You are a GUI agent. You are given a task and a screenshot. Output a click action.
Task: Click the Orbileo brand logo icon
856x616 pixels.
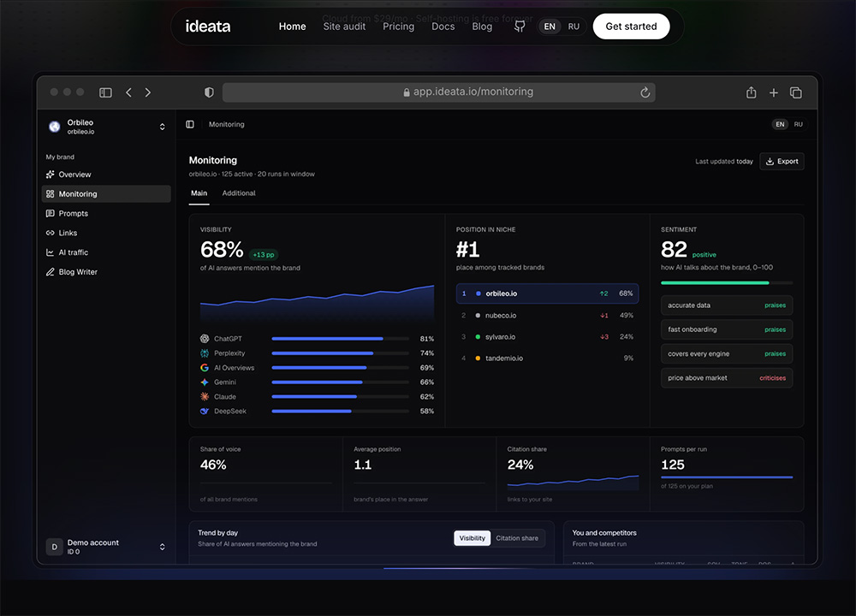[x=54, y=127]
